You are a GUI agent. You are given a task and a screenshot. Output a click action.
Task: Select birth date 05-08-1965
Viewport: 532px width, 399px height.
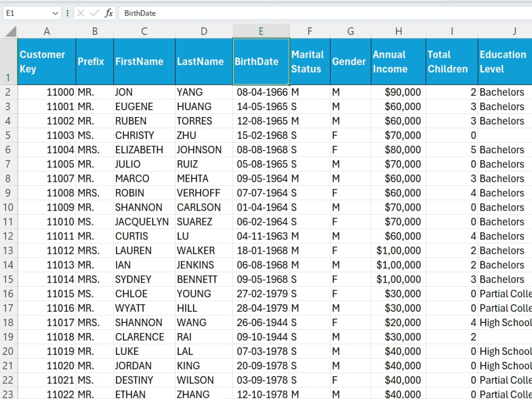point(261,164)
